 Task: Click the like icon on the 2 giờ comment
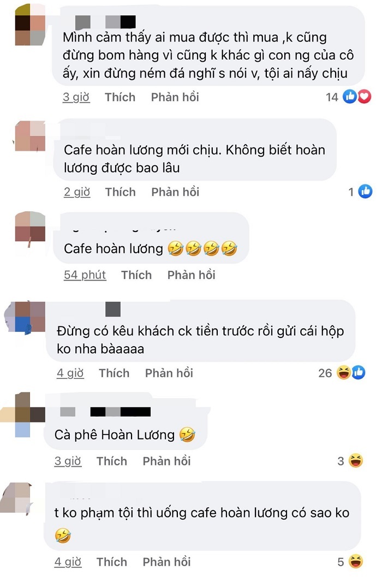365,192
